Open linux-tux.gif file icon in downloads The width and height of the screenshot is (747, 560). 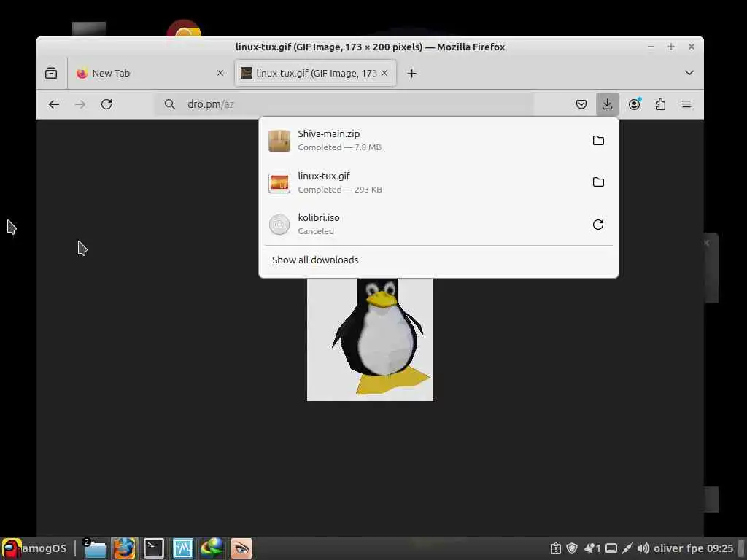[279, 183]
